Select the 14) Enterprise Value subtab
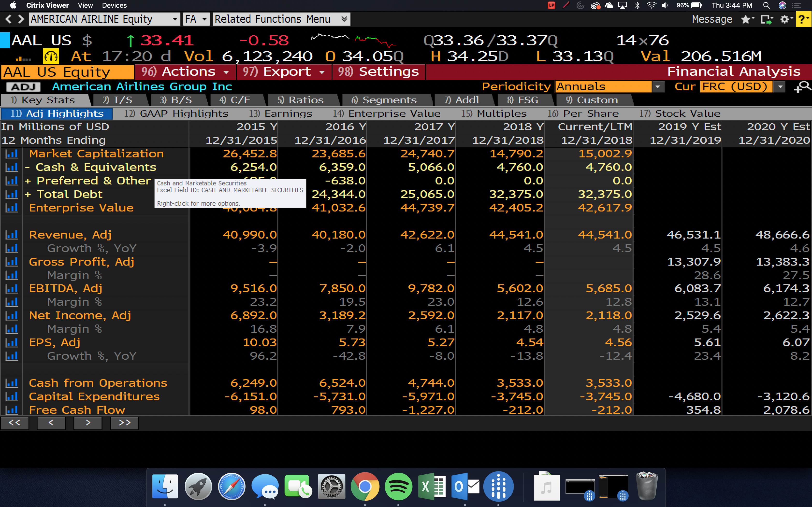Viewport: 812px width, 507px height. (386, 114)
